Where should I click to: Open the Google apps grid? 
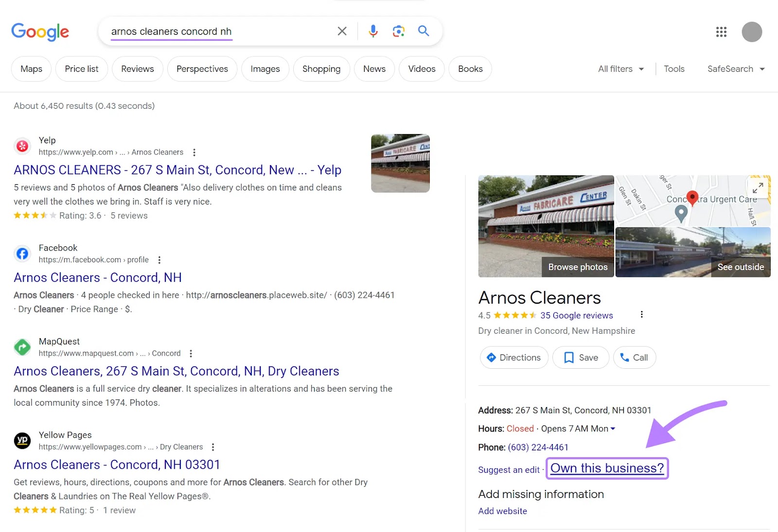coord(722,32)
